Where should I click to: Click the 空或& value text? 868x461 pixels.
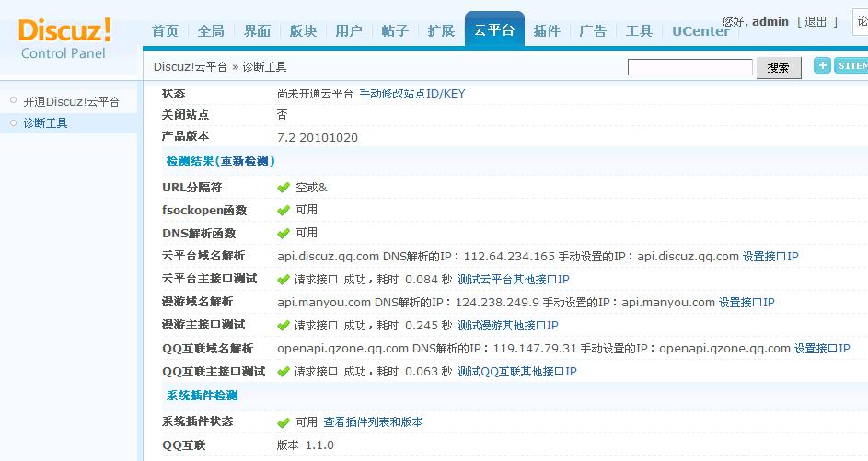(x=311, y=188)
